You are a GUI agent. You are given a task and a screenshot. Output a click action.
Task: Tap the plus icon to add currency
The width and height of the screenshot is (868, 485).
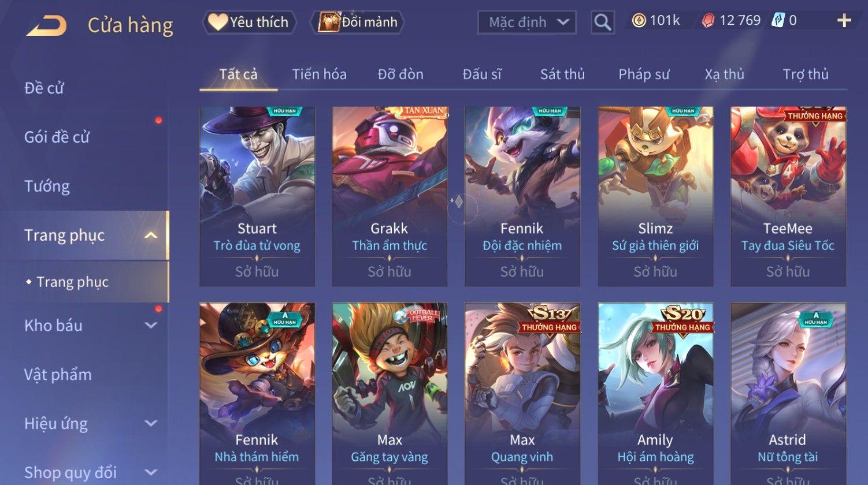pyautogui.click(x=844, y=21)
